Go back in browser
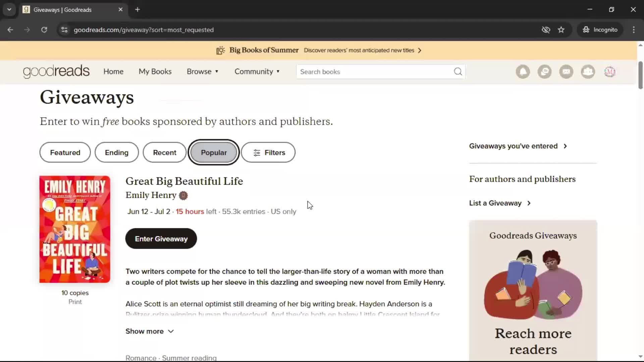644x362 pixels. (x=10, y=30)
